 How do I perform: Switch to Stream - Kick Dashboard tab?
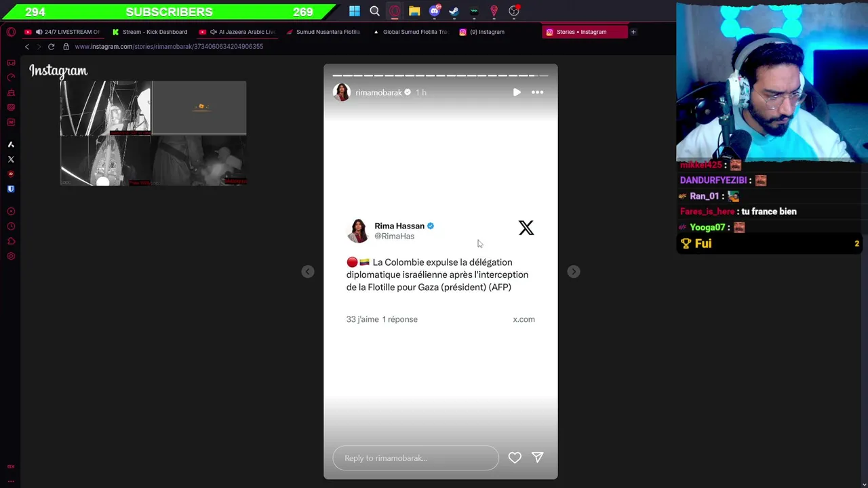(151, 32)
